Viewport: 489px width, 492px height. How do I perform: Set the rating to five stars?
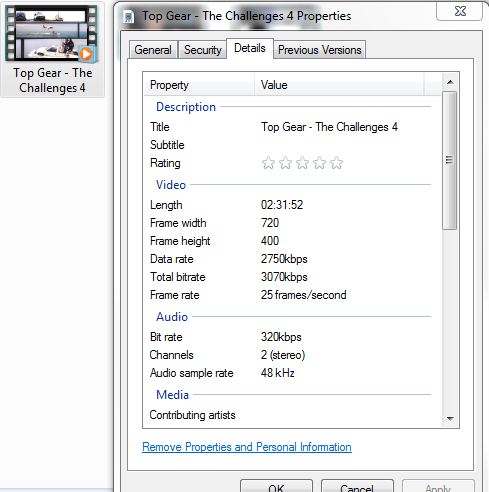coord(336,163)
